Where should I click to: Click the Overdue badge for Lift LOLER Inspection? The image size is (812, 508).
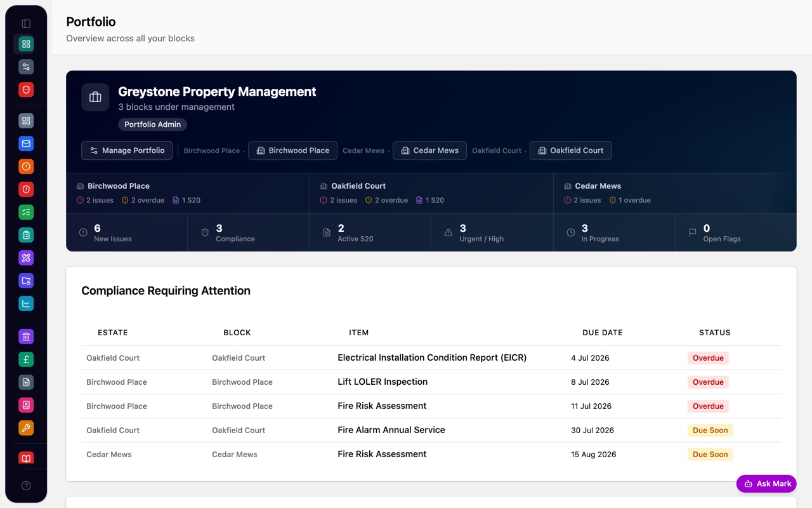(x=708, y=382)
